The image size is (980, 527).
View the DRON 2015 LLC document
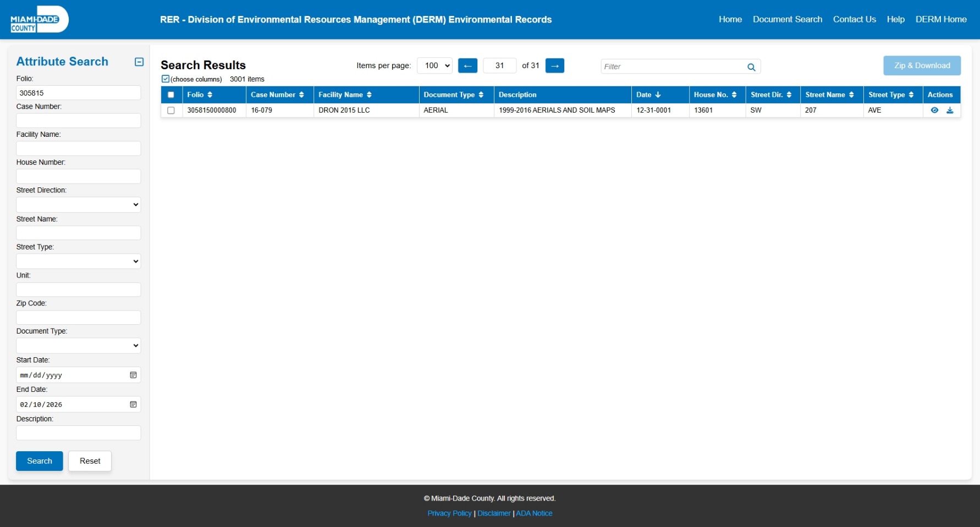(x=934, y=110)
